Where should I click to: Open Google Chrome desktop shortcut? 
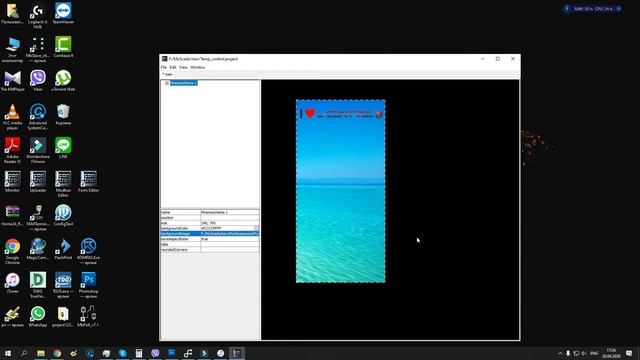click(x=12, y=251)
